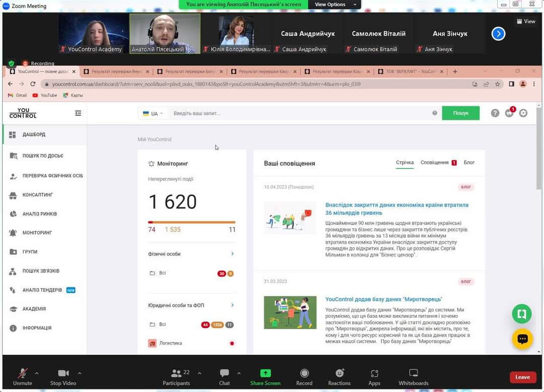This screenshot has height=392, width=544.
Task: Open Gmail bookmark
Action: click(x=17, y=95)
